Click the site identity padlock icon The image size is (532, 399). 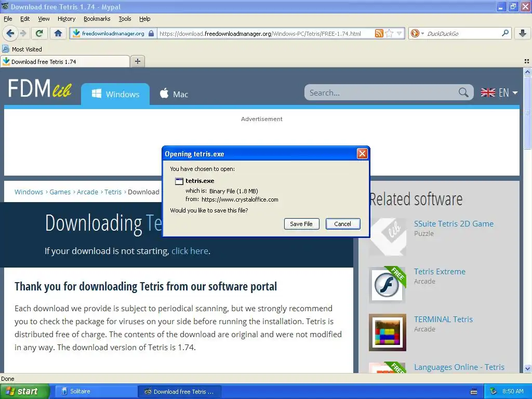(151, 33)
